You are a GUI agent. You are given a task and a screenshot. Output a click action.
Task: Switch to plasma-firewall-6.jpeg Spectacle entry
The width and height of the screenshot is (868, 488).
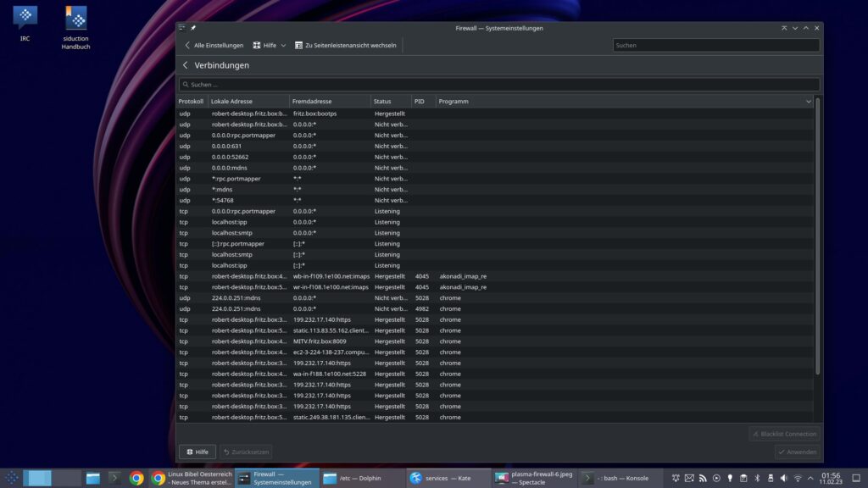click(x=535, y=478)
